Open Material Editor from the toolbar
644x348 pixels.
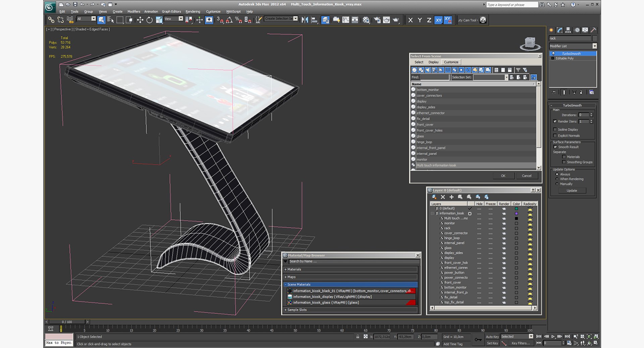coord(366,20)
